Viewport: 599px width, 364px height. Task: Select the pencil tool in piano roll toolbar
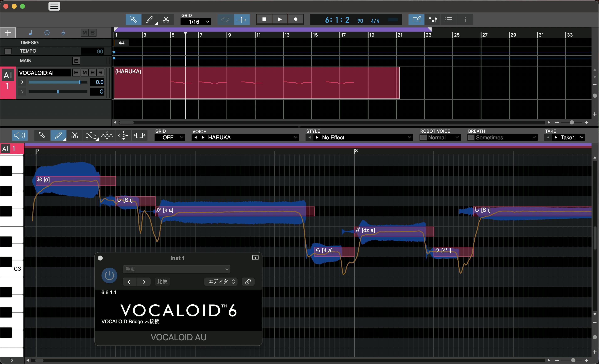[x=58, y=135]
